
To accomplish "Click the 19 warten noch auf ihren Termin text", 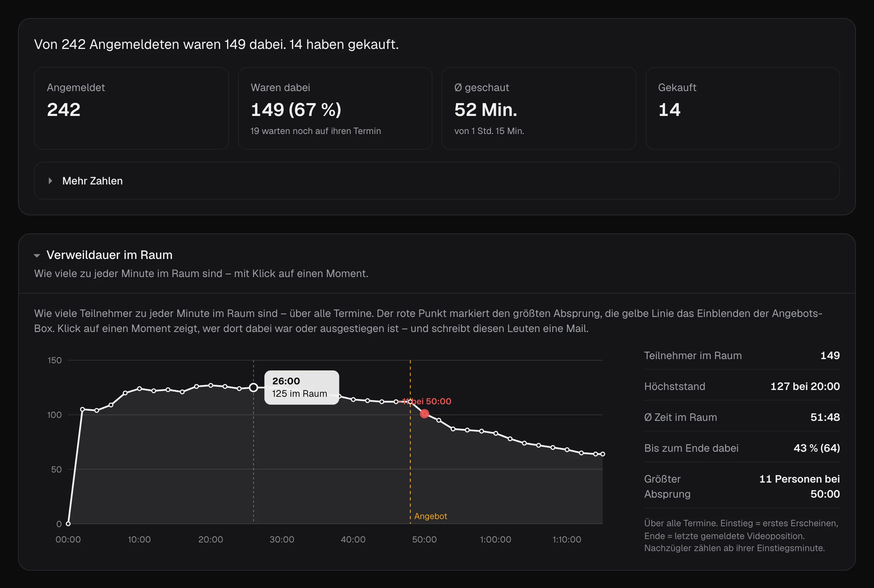I will tap(316, 131).
